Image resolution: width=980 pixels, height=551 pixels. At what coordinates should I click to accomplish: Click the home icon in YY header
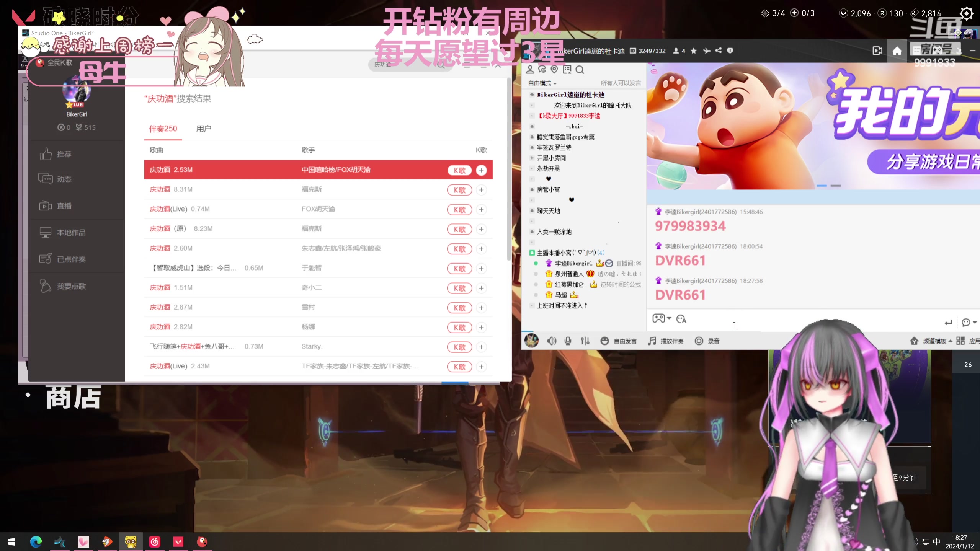897,51
